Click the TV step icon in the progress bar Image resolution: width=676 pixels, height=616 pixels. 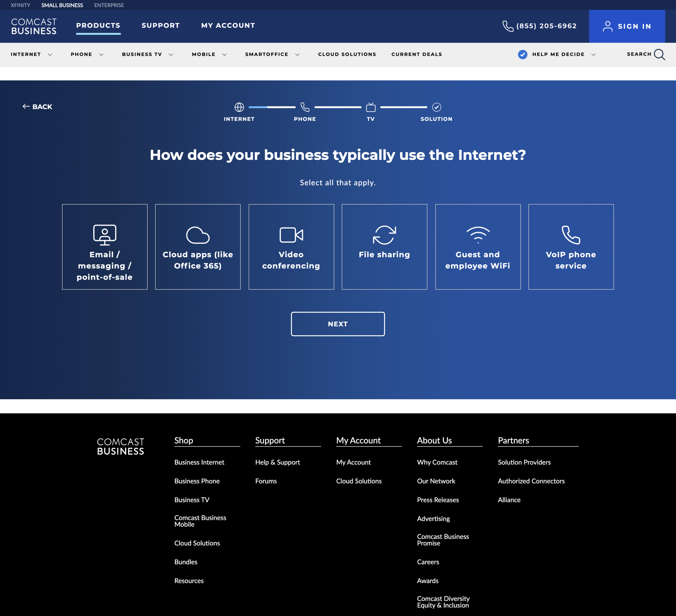(370, 107)
